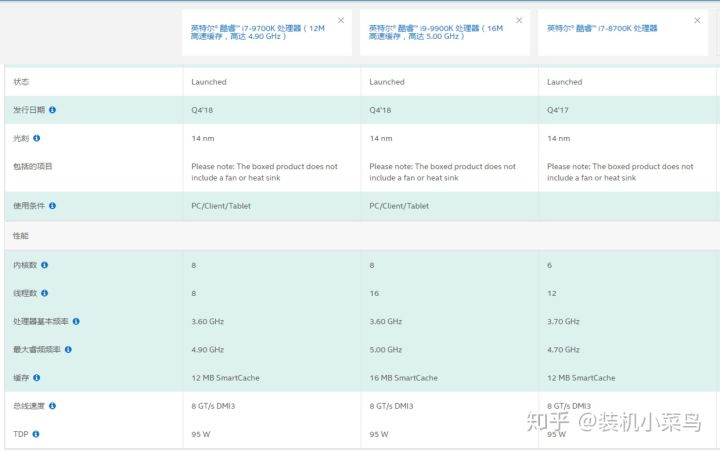Viewport: 720px width, 451px height.
Task: Select 8 GT/s DMI3 value for i9-9900K
Action: (x=391, y=406)
